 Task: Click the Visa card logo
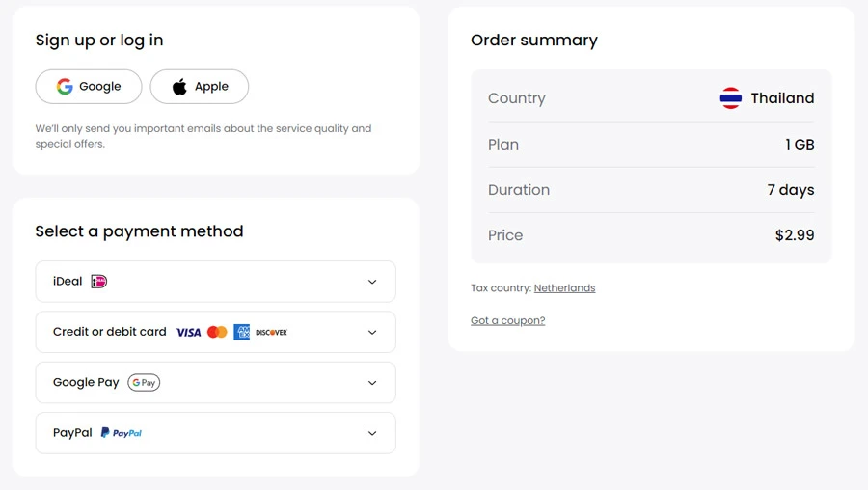click(x=188, y=333)
